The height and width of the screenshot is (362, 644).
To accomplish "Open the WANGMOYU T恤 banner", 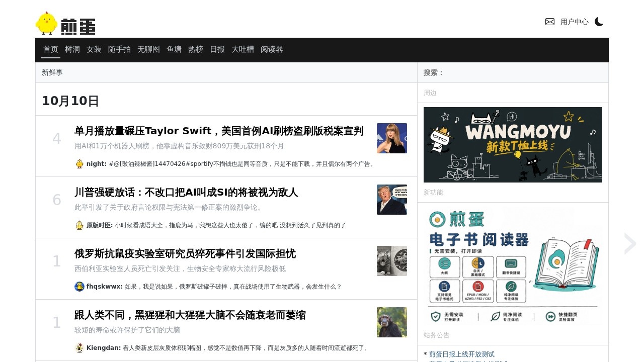I will [513, 145].
